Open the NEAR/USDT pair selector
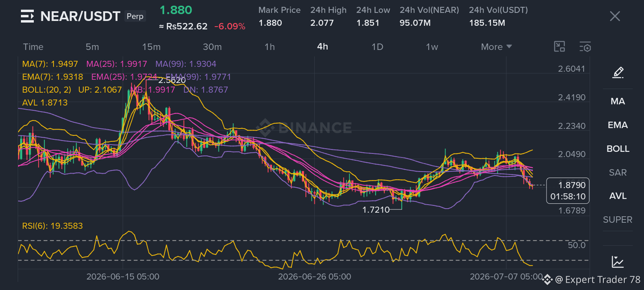644x290 pixels. [80, 16]
